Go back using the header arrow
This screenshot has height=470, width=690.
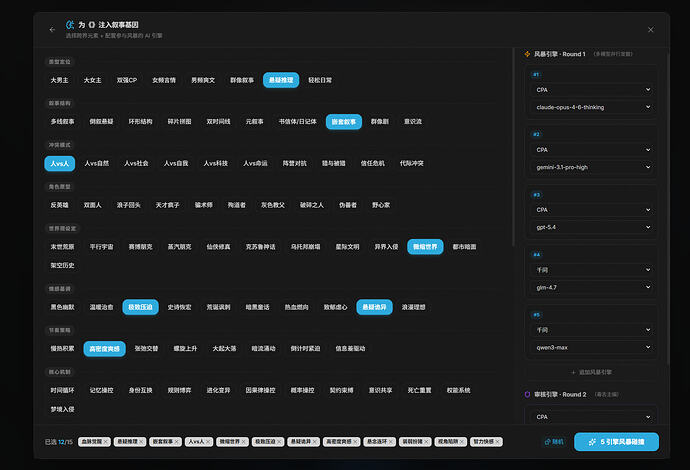point(52,29)
